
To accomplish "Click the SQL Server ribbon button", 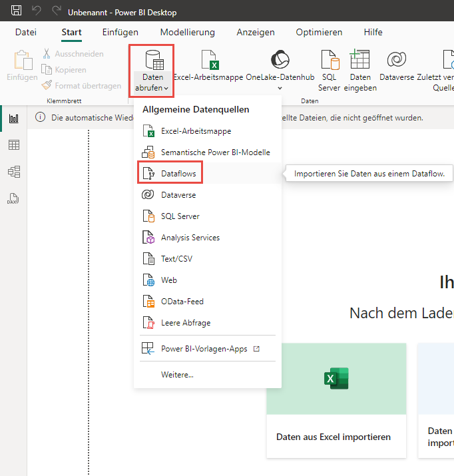I will (x=330, y=71).
